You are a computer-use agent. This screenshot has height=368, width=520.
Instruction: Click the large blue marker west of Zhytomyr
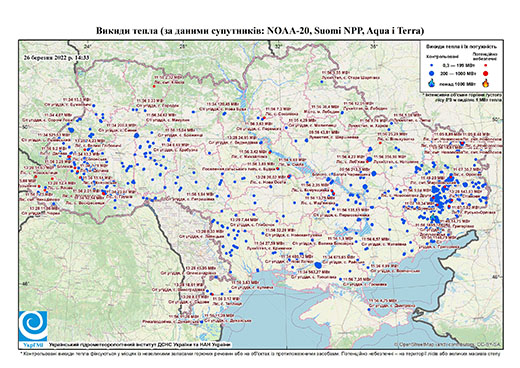[136, 135]
